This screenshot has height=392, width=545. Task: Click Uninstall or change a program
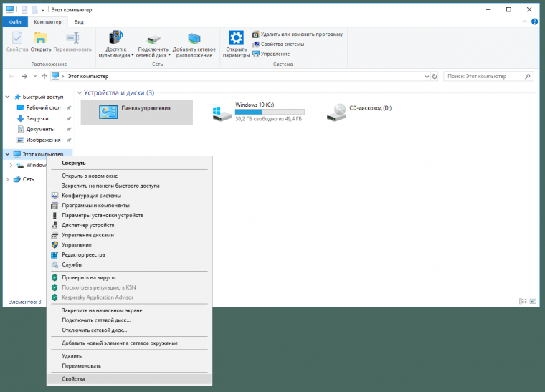click(x=301, y=34)
